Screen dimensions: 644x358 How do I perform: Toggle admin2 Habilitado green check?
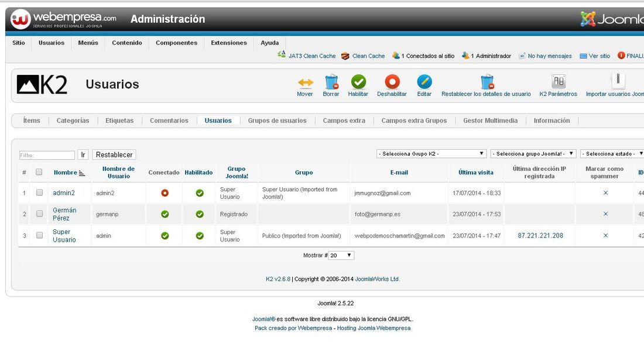[x=200, y=193]
